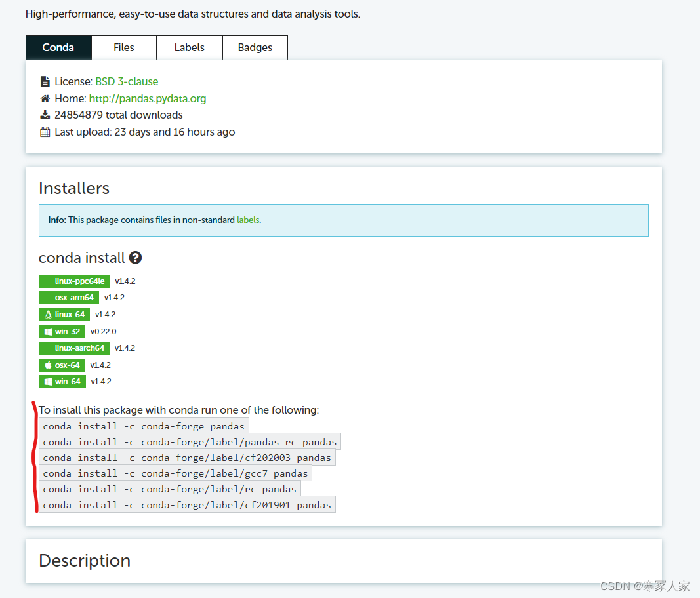Follow the non-standard labels link
Viewport: 700px width, 598px height.
(x=248, y=220)
